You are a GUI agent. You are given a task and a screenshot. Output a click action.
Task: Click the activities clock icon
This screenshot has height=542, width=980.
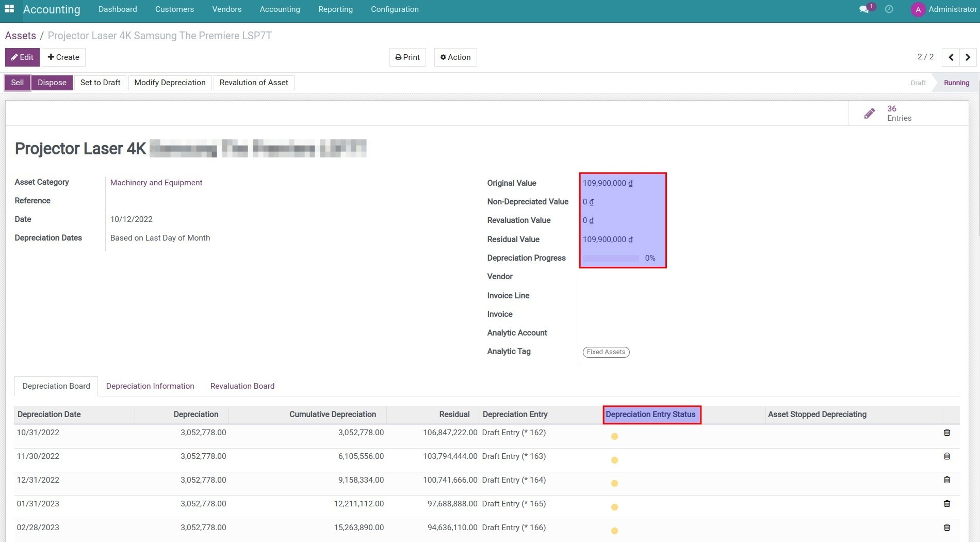[889, 9]
